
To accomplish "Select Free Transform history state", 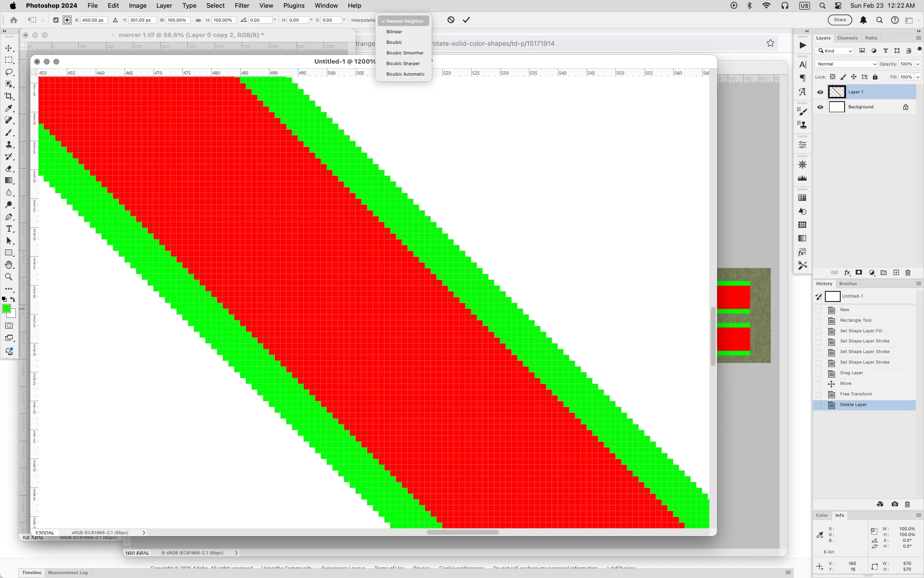I will click(856, 394).
